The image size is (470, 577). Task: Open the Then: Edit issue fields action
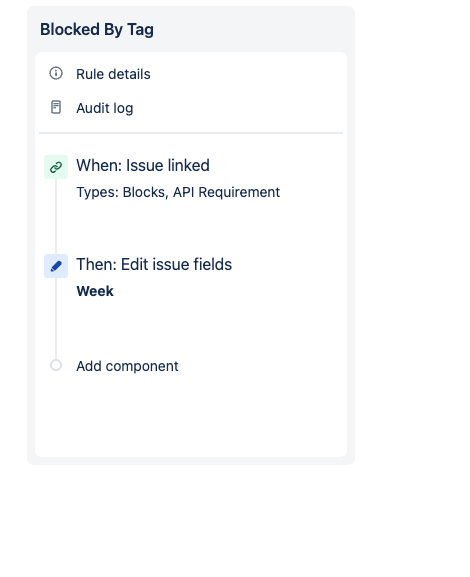[x=154, y=264]
